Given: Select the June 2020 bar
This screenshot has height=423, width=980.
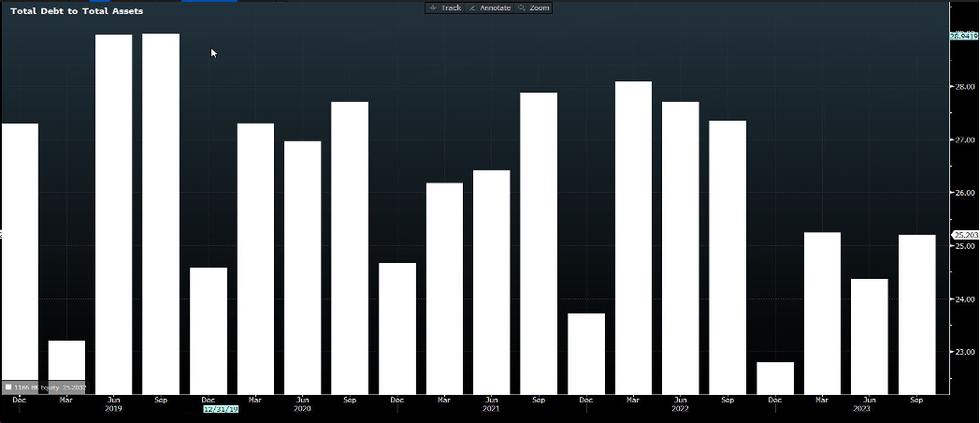Looking at the screenshot, I should click(302, 268).
